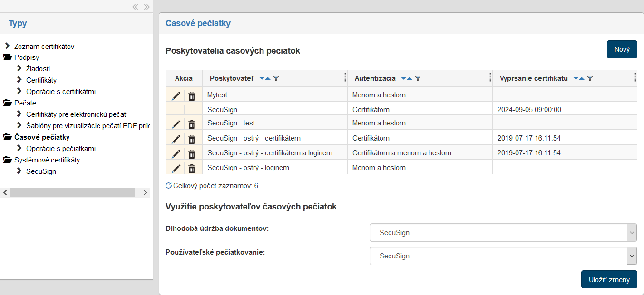Click the Nový button
Image resolution: width=644 pixels, height=295 pixels.
pyautogui.click(x=622, y=49)
